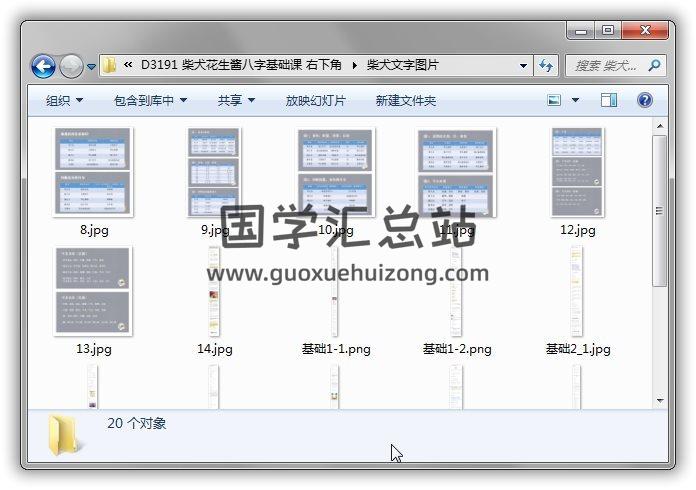Screen dimensions: 696x490
Task: Expand the arrow after D3191 path segment
Action: (354, 66)
